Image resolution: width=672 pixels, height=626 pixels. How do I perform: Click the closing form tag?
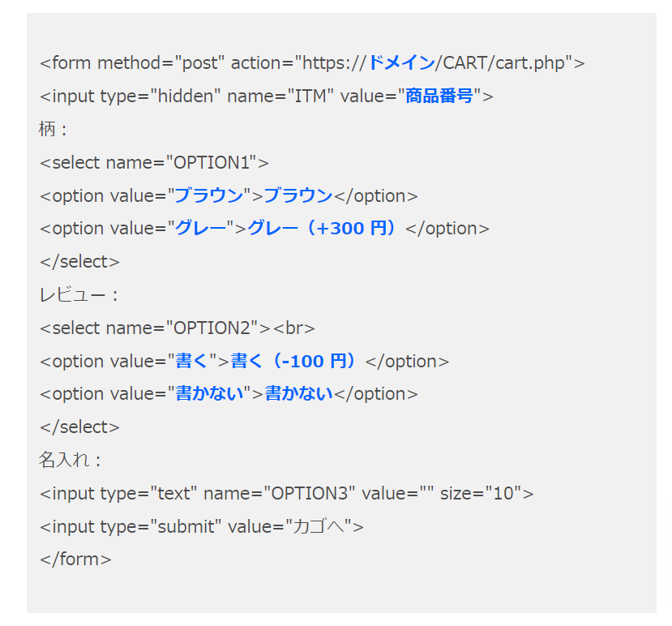coord(75,560)
